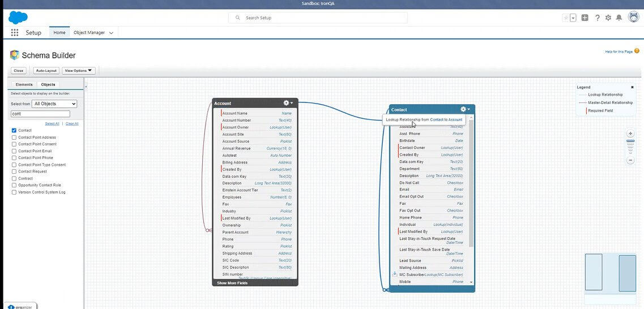The image size is (644, 309).
Task: Open the Select from All Objects dropdown
Action: [x=54, y=104]
